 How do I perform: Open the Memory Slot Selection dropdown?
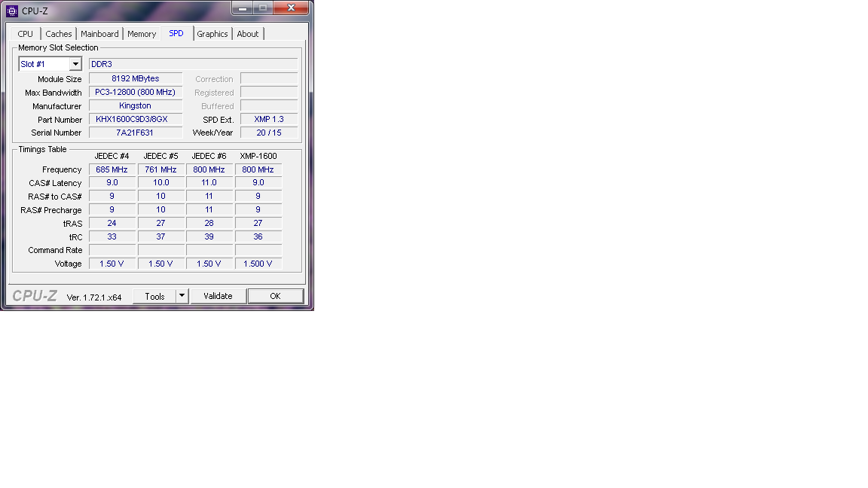[x=75, y=65]
